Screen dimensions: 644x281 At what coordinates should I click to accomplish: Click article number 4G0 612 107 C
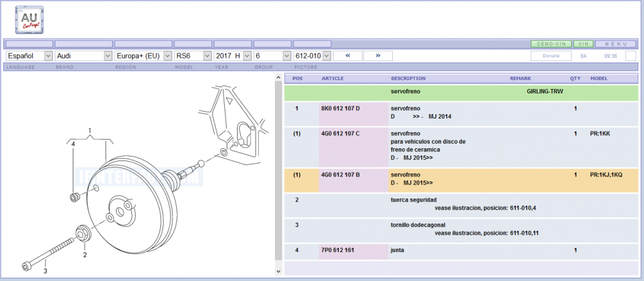coord(341,133)
